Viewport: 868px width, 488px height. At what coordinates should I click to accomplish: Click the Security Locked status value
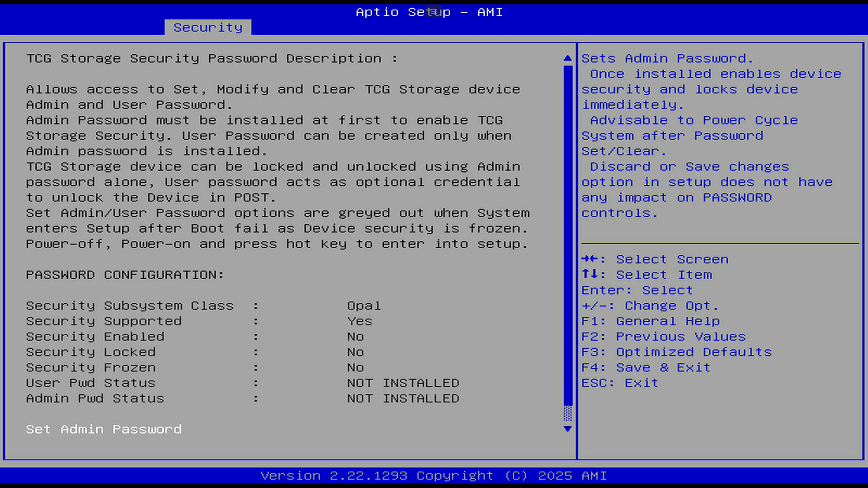pos(355,352)
